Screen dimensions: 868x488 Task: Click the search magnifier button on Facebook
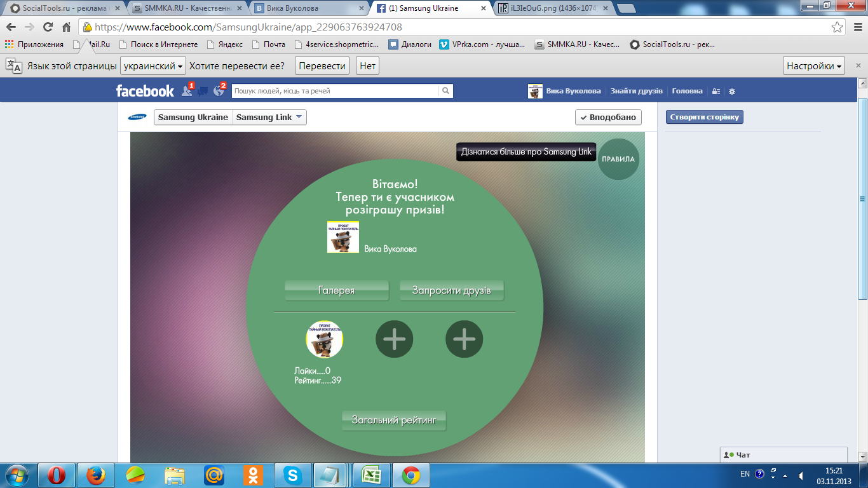click(x=446, y=91)
